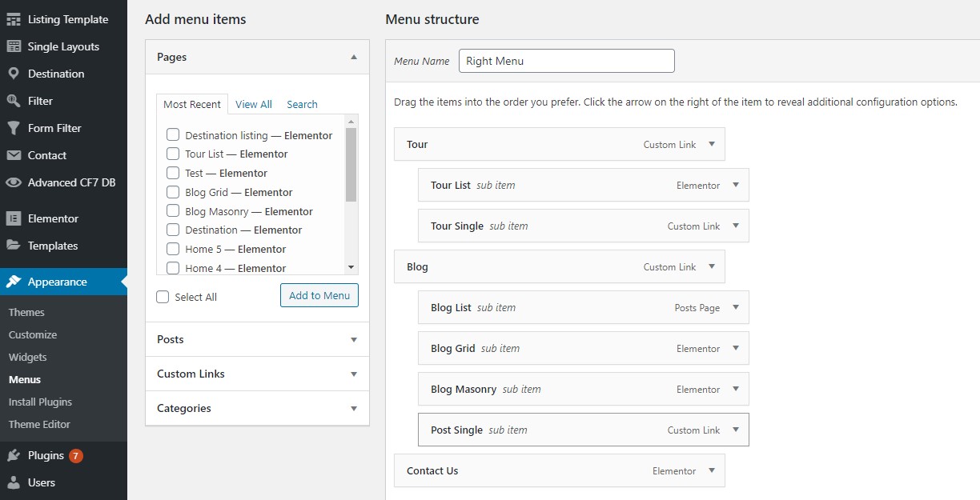The height and width of the screenshot is (500, 980).
Task: Click the Templates folder icon
Action: 14,246
